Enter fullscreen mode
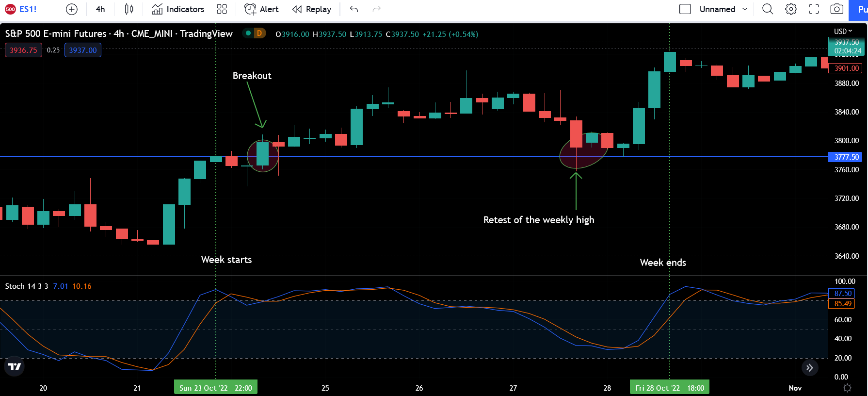 coord(814,9)
